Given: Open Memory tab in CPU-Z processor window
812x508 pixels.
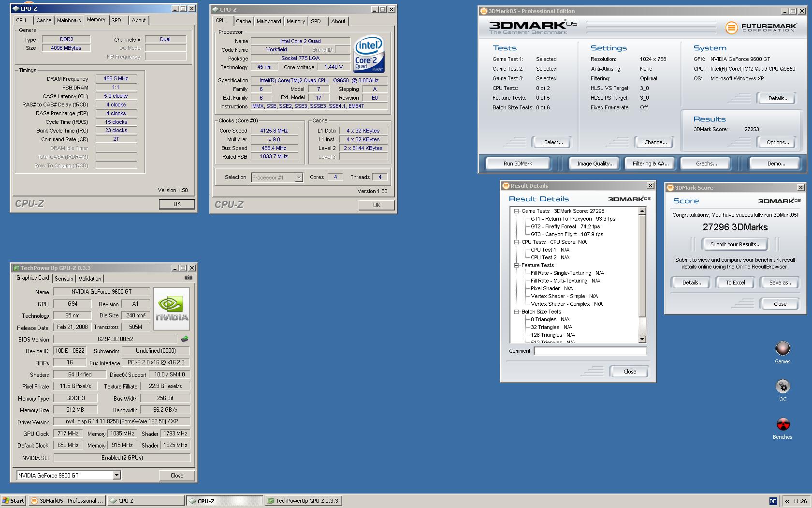Looking at the screenshot, I should pos(296,21).
